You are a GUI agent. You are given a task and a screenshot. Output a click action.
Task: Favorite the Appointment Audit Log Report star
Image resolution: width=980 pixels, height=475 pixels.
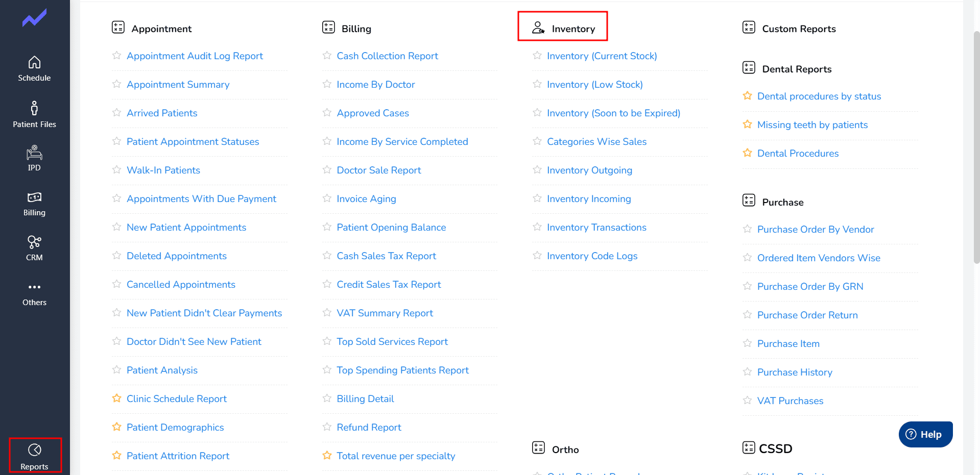[116, 55]
